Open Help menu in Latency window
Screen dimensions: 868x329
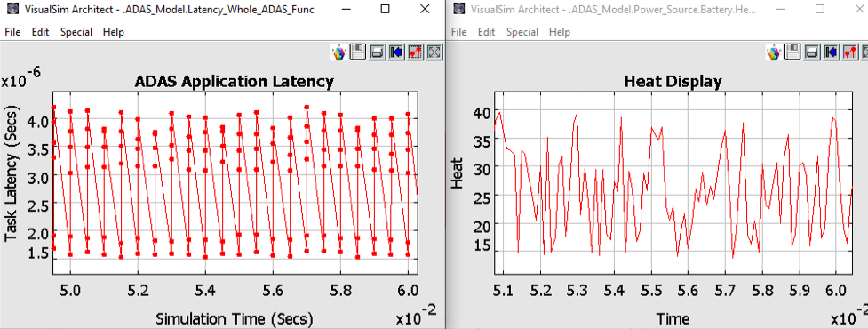click(x=114, y=32)
